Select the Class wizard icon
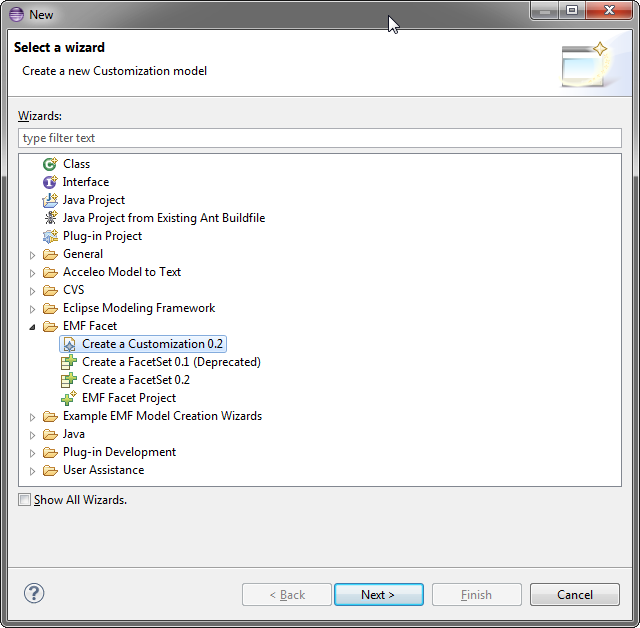This screenshot has height=628, width=640. 50,164
